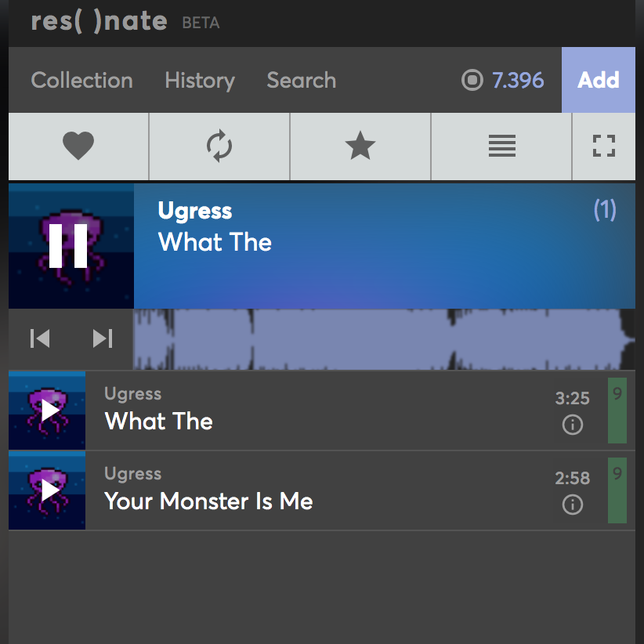Seek within the waveform progress bar
Image resolution: width=644 pixels, height=644 pixels.
point(384,339)
